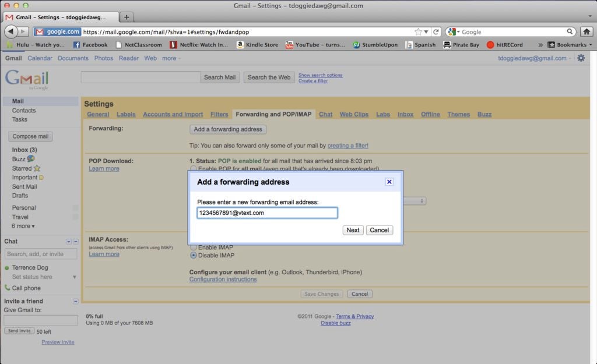Image resolution: width=597 pixels, height=364 pixels.
Task: Open the browser tab list arrow
Action: point(590,16)
